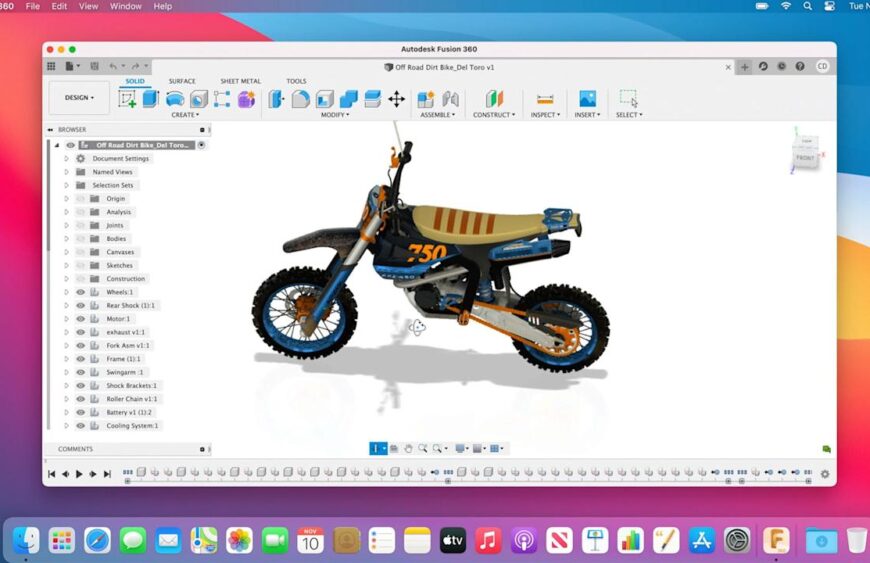Hide the Roller Chain v1:1 component
Image resolution: width=870 pixels, height=563 pixels.
tap(80, 398)
